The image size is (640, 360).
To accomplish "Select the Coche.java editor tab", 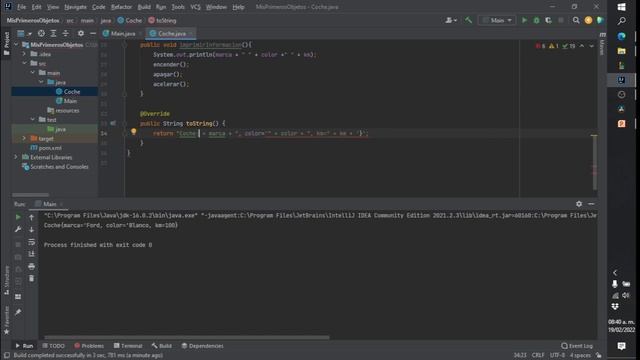I will 171,33.
